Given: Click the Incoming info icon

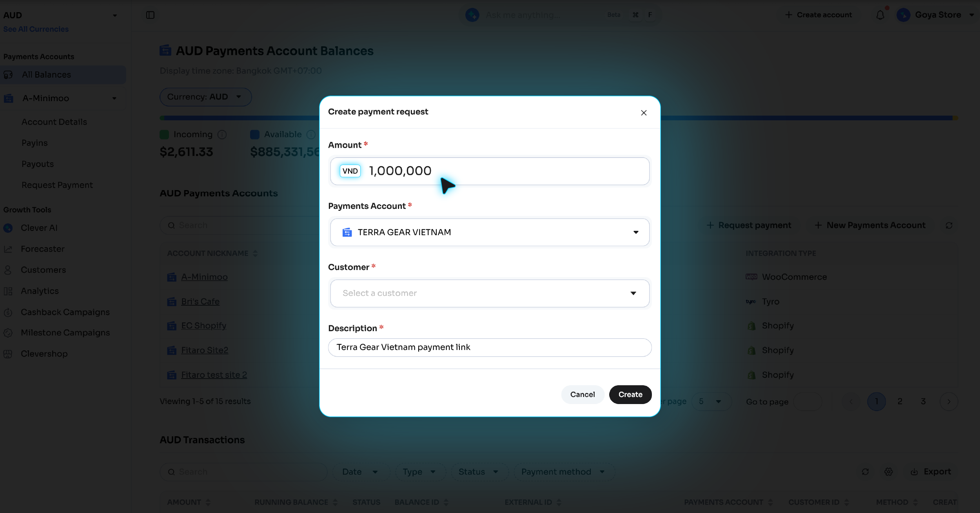Looking at the screenshot, I should click(x=222, y=135).
